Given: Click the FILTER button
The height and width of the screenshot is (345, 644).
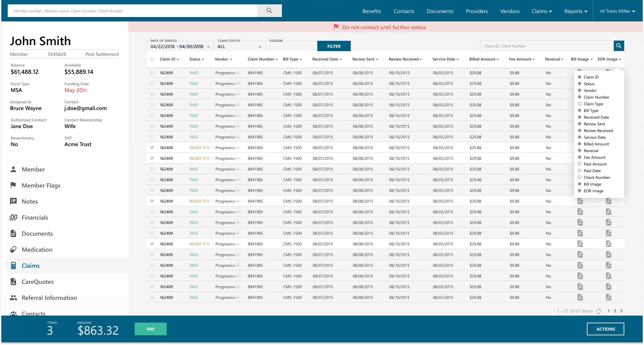Looking at the screenshot, I should 334,46.
